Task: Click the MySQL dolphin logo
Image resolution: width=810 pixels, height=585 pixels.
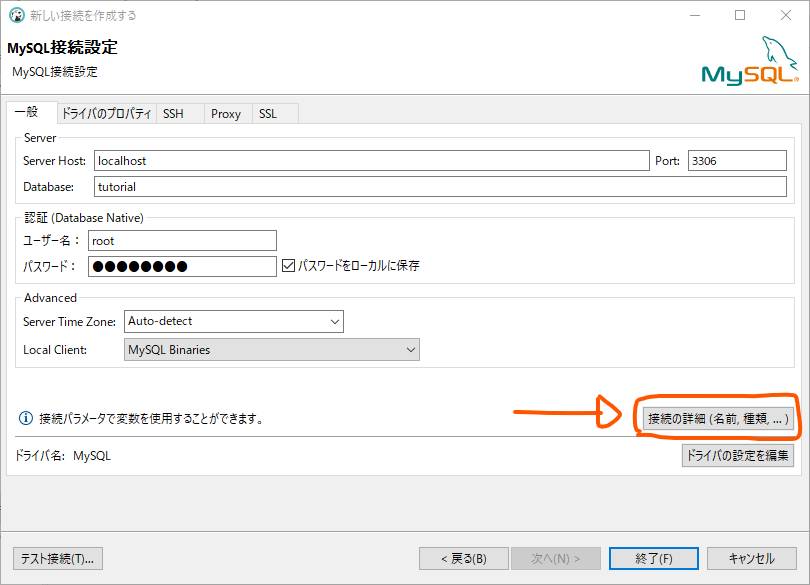Action: pos(750,60)
